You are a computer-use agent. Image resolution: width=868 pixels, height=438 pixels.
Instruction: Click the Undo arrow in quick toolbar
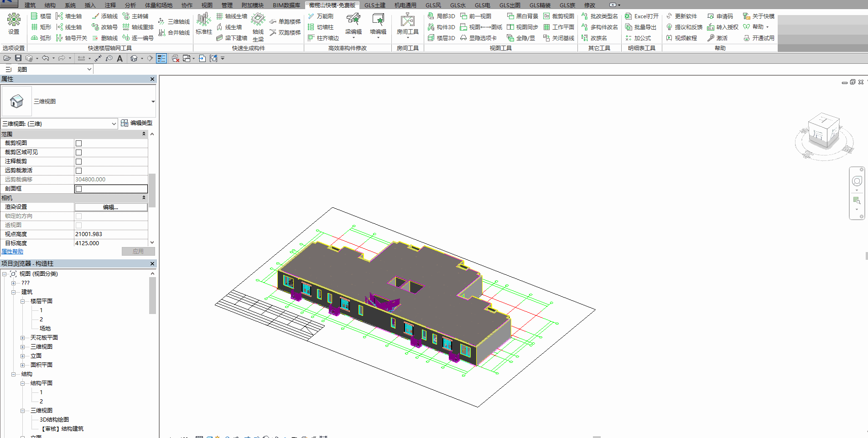(45, 58)
